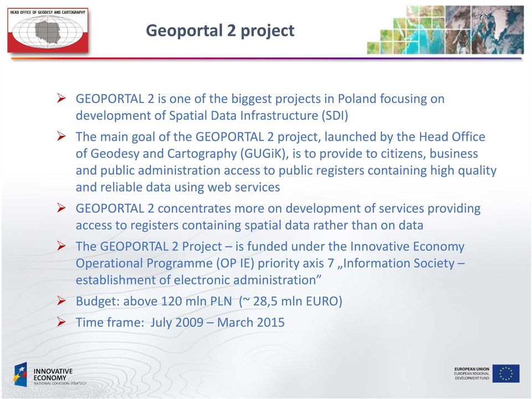Click the arrow bullet beside 'Budget'

(x=62, y=301)
